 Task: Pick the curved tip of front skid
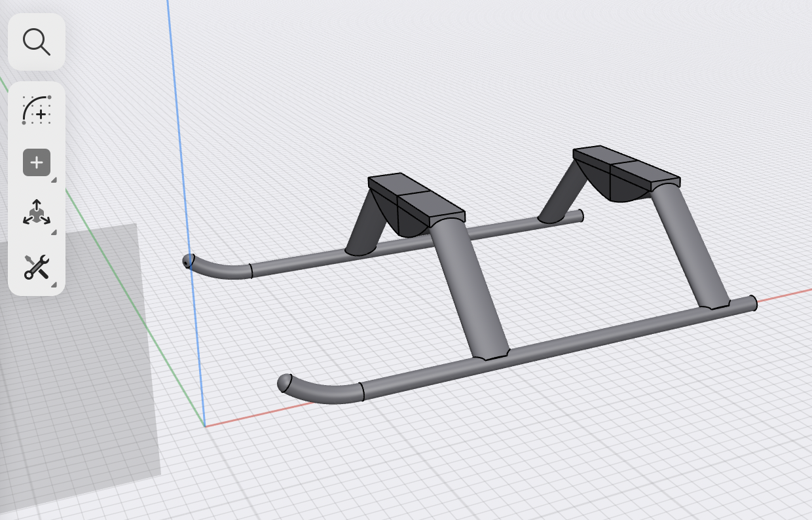click(x=320, y=389)
